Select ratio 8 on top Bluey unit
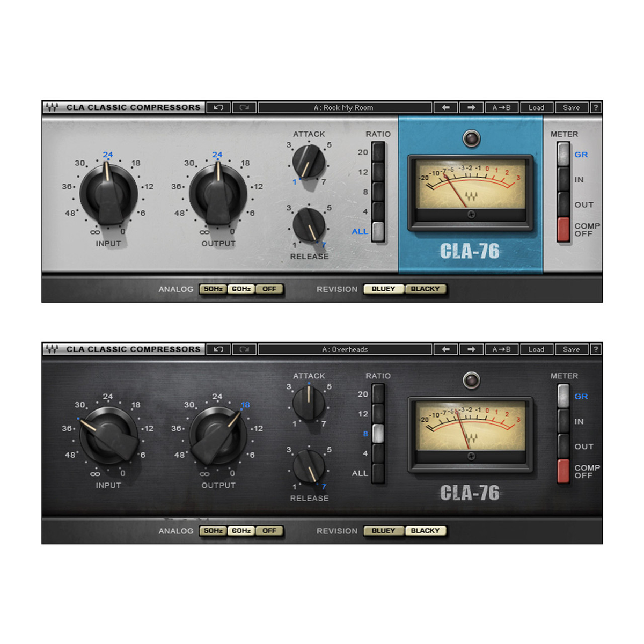Image resolution: width=644 pixels, height=644 pixels. coord(378,192)
